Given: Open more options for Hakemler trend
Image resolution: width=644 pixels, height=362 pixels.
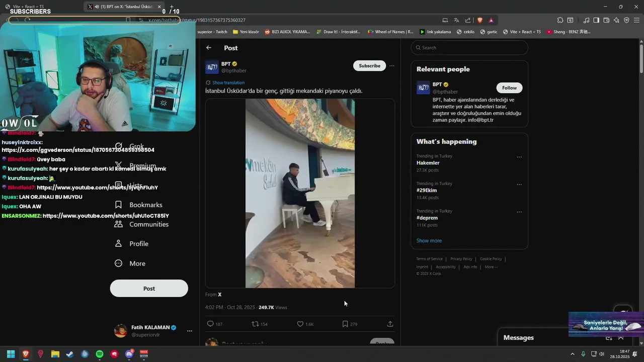Looking at the screenshot, I should pos(519,157).
